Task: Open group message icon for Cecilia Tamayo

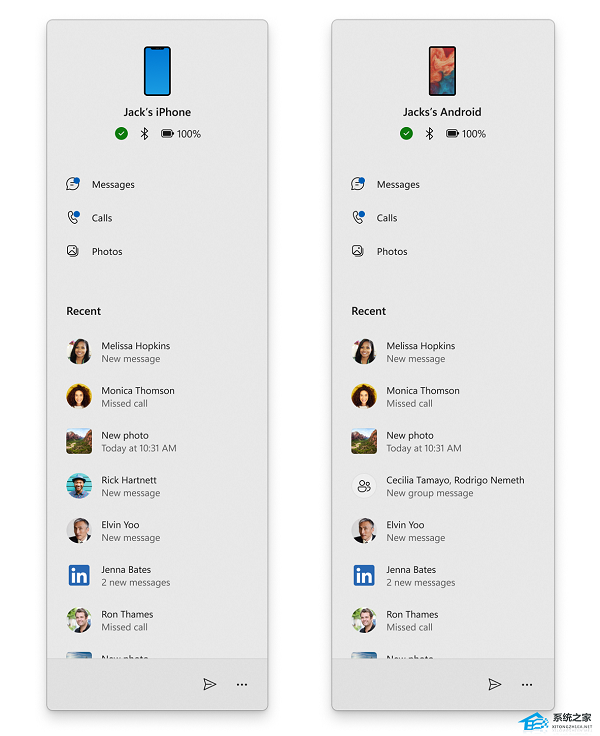Action: tap(364, 486)
